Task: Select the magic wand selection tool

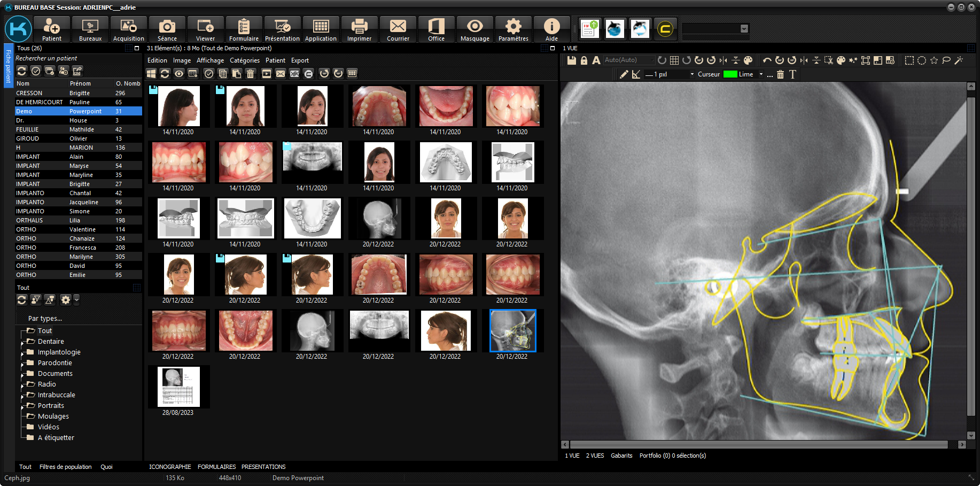Action: [x=959, y=60]
